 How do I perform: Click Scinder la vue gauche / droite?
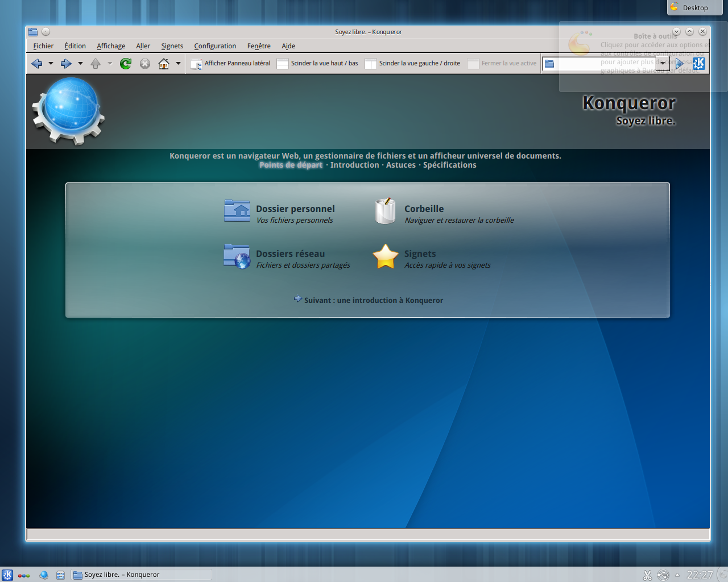413,64
